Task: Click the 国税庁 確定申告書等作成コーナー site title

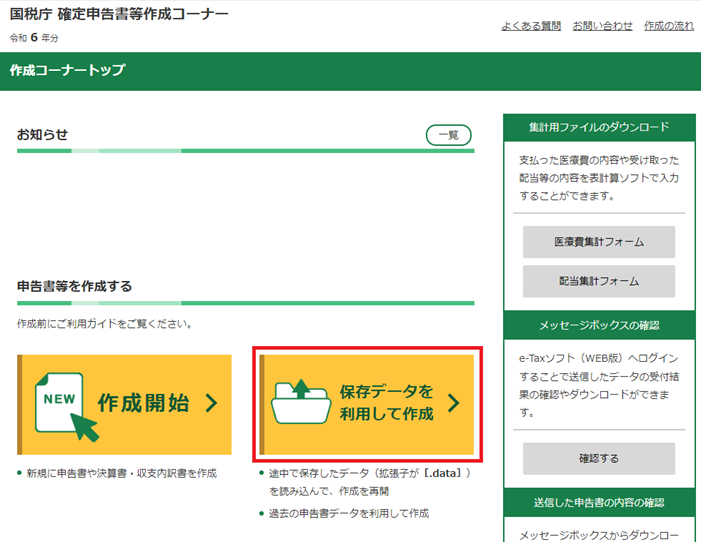Action: pyautogui.click(x=119, y=14)
